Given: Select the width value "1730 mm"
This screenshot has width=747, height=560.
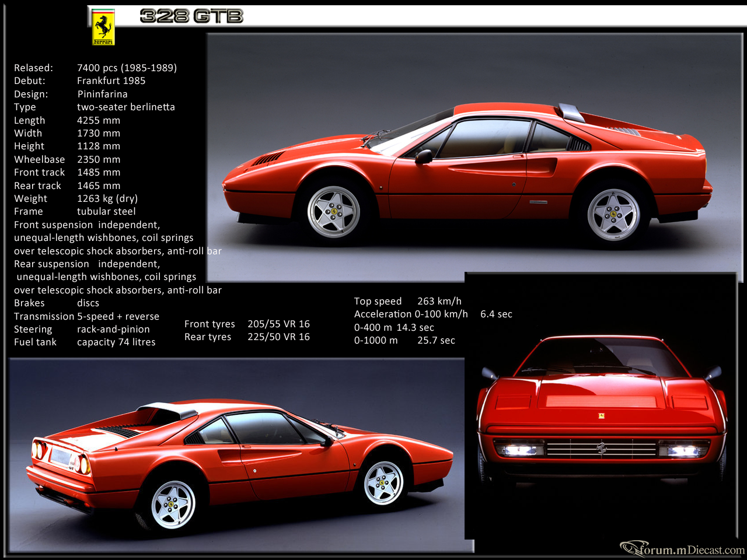Looking at the screenshot, I should point(99,133).
